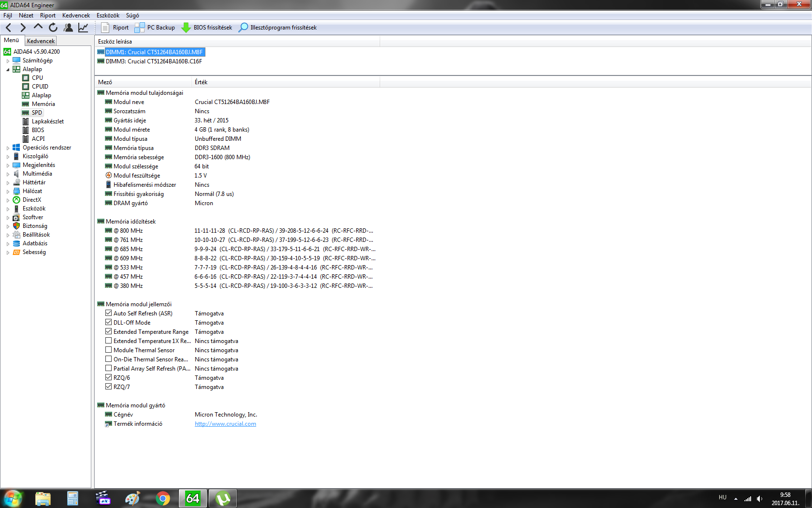Collapse the Alaplap tree node
The image size is (812, 508).
coord(8,69)
